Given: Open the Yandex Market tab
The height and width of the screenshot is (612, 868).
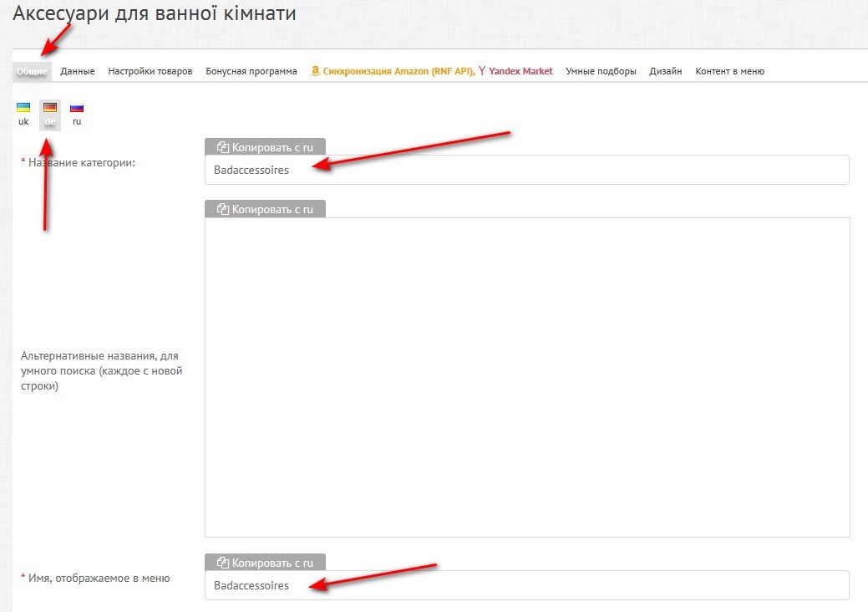Looking at the screenshot, I should 516,71.
